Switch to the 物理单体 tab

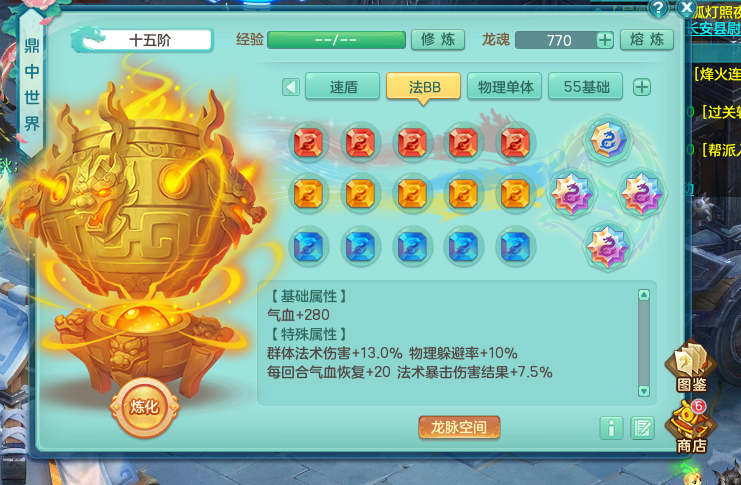pos(505,87)
